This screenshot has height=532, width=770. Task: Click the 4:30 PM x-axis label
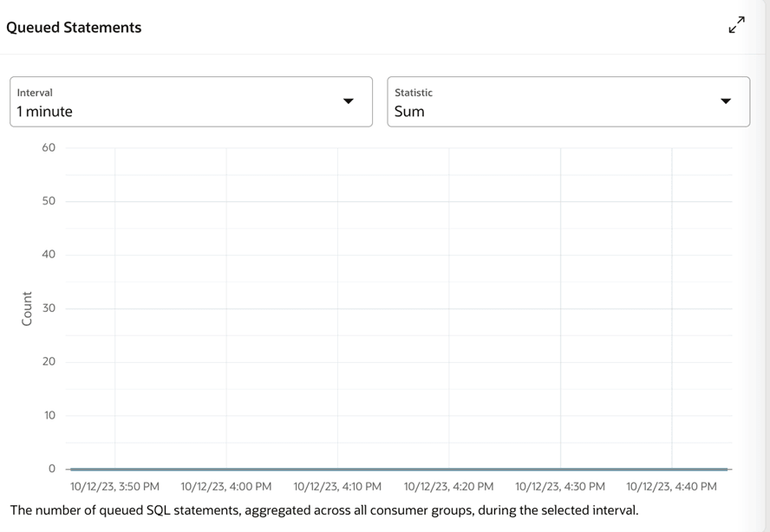[560, 486]
